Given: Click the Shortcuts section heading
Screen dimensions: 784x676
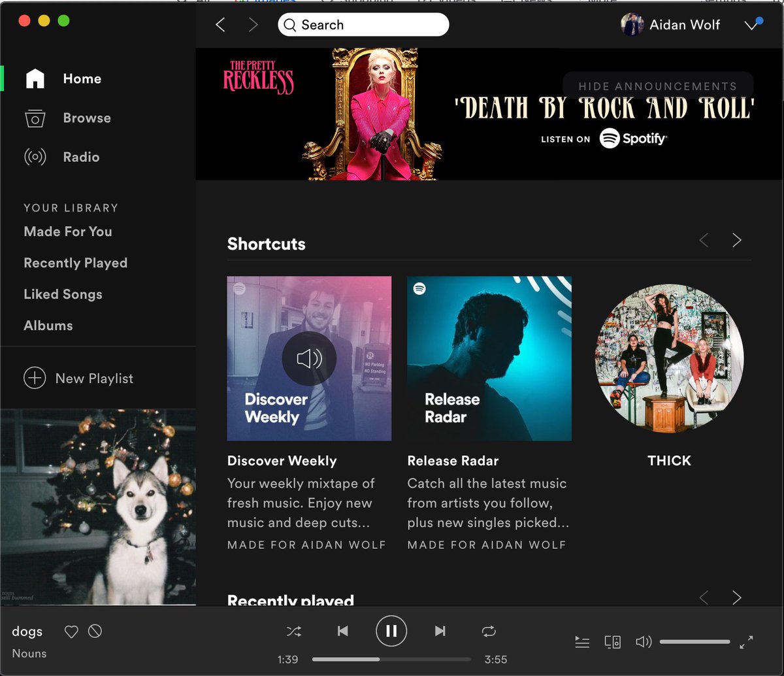Looking at the screenshot, I should click(267, 244).
